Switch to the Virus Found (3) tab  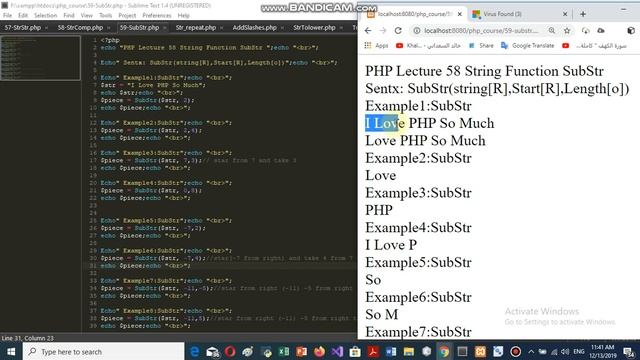(519, 14)
